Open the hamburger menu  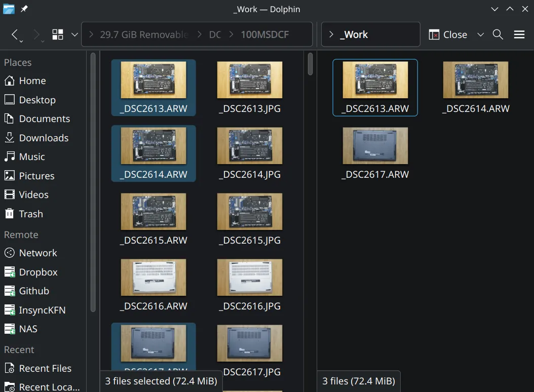519,34
